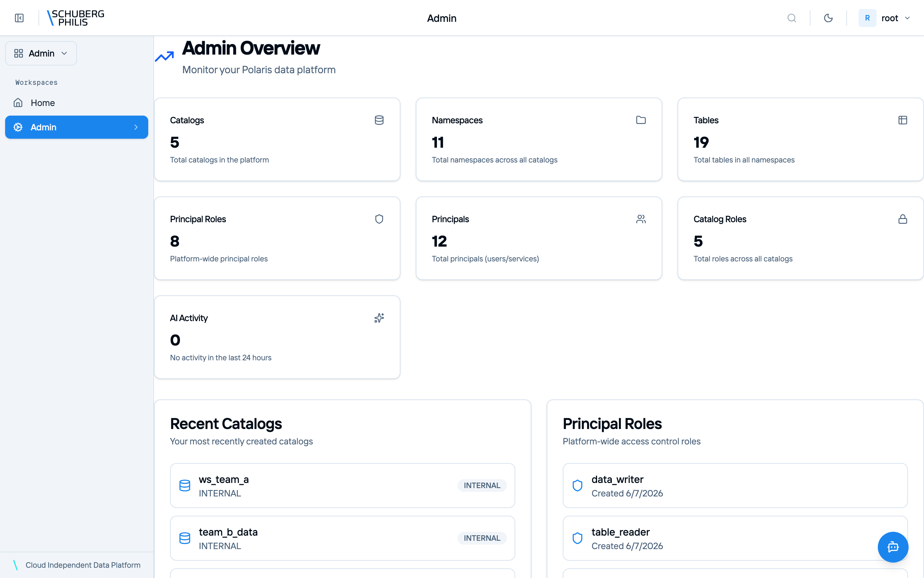Click the Tables grid icon
924x578 pixels.
click(x=903, y=120)
